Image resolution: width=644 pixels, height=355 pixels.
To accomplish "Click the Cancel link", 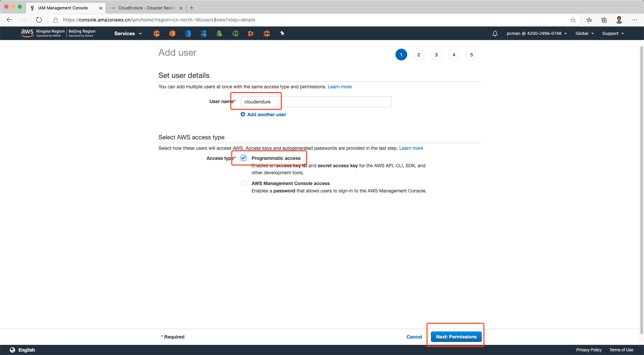I will point(414,337).
